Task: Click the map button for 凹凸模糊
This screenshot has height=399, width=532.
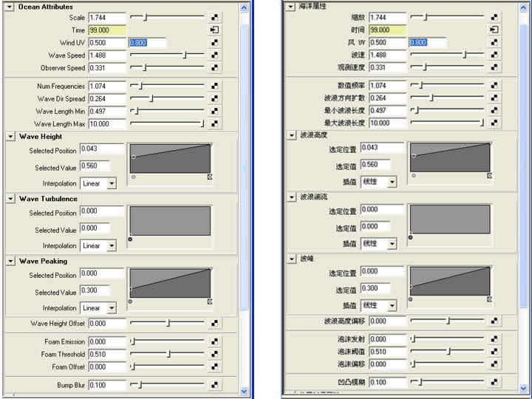Action: point(494,382)
